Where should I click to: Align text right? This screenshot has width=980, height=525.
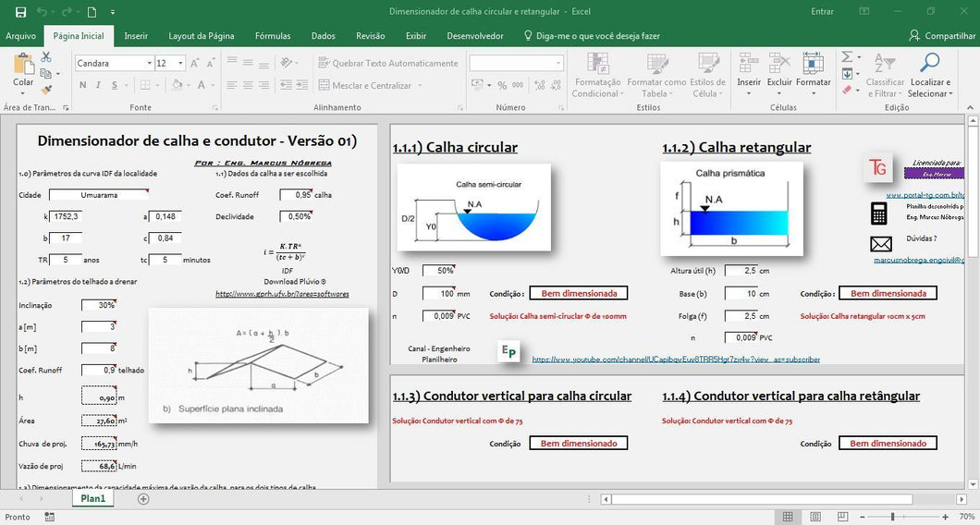[x=264, y=85]
